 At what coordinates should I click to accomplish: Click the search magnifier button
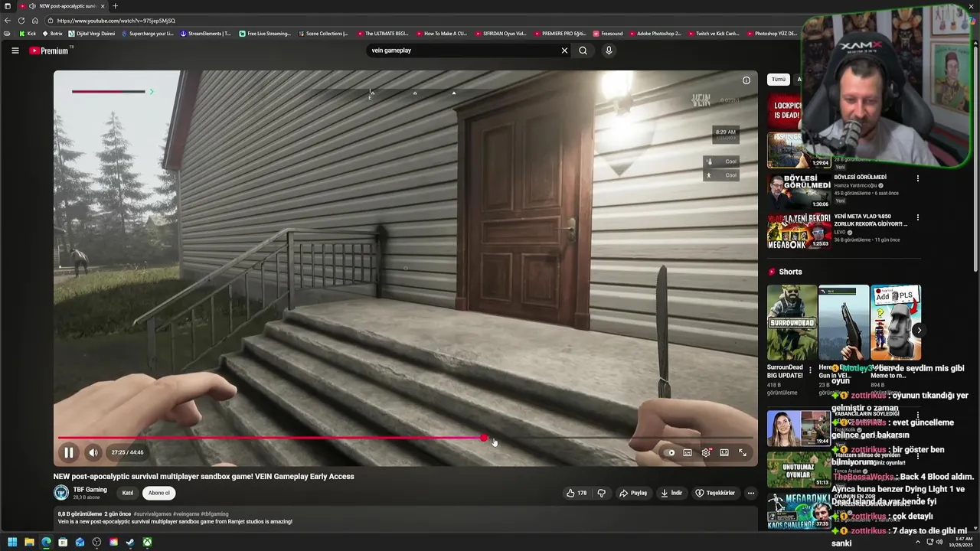coord(583,51)
